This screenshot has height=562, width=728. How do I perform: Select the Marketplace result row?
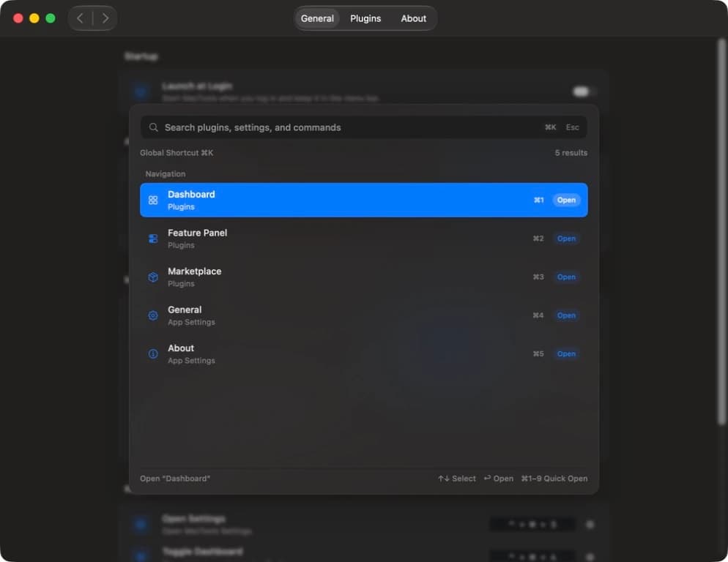pyautogui.click(x=363, y=277)
